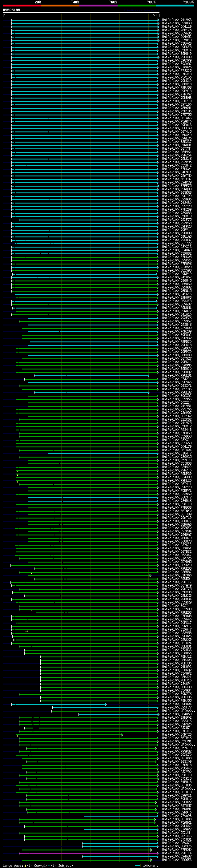
Task: Click the short cyan alignment bar for A9UED2
Action: click(92, 393)
